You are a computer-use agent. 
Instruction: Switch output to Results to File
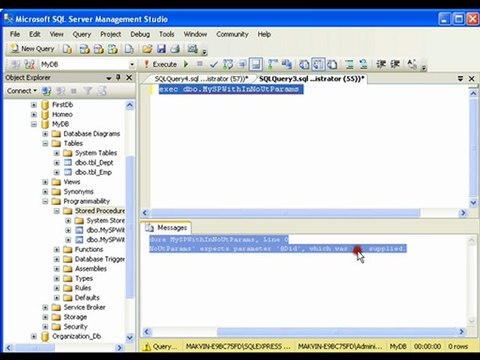[332, 64]
